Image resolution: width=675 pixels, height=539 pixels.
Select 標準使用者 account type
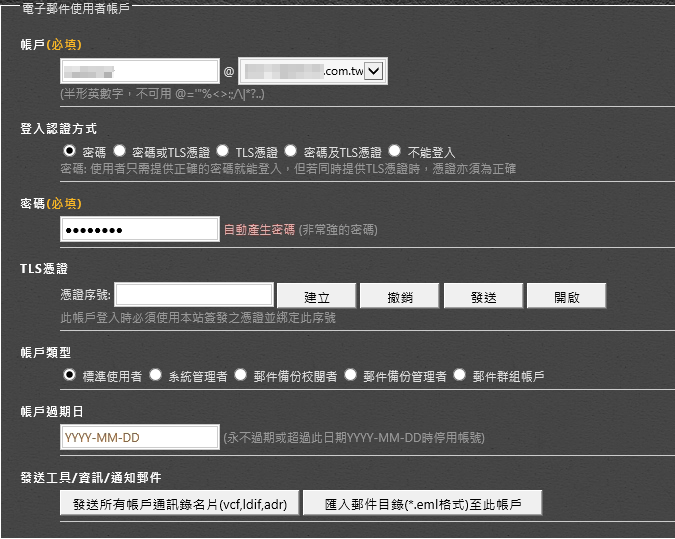tap(69, 375)
